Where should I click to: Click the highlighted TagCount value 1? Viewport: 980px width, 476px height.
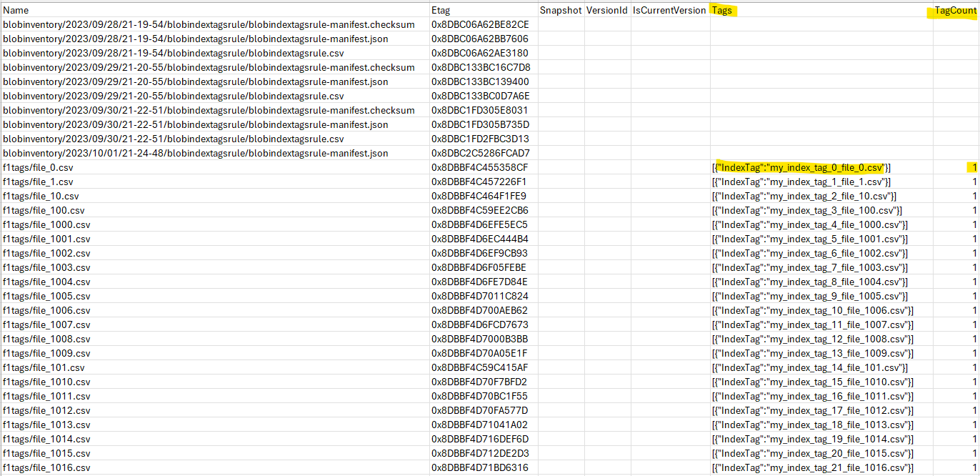coord(973,167)
